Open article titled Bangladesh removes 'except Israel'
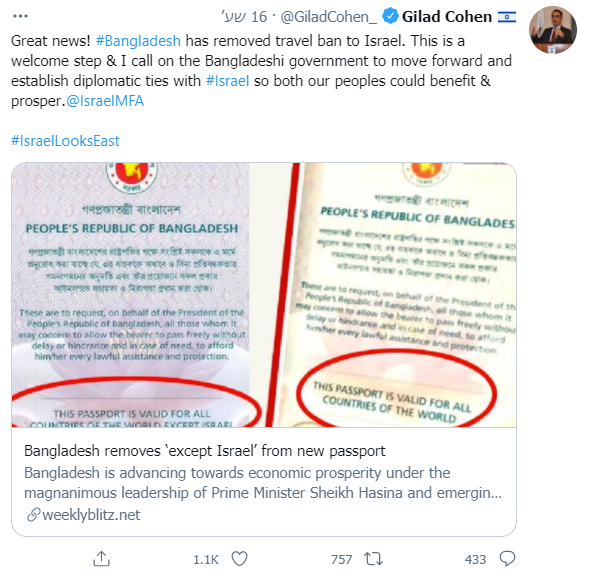592x578 pixels. coord(205,451)
